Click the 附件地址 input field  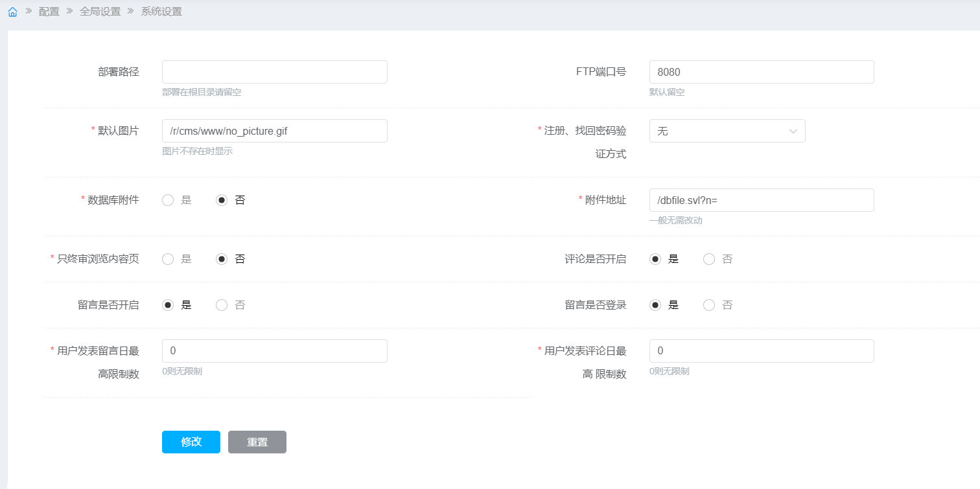tap(762, 200)
